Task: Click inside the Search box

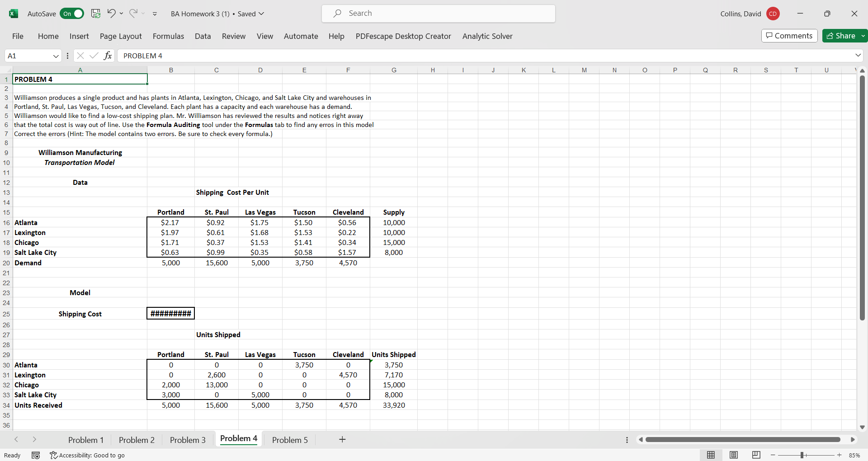Action: [438, 14]
